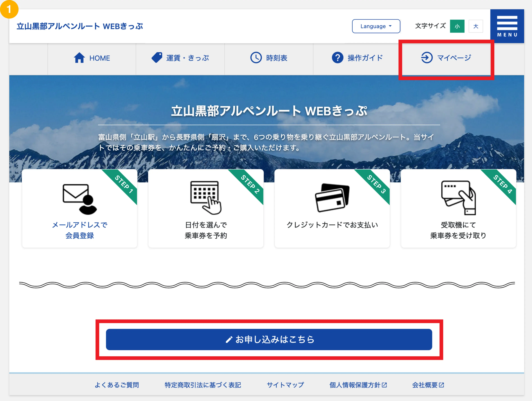Click the 立山黒部アルペンルート WEBきっぷ site title
The image size is (532, 401).
(x=80, y=26)
